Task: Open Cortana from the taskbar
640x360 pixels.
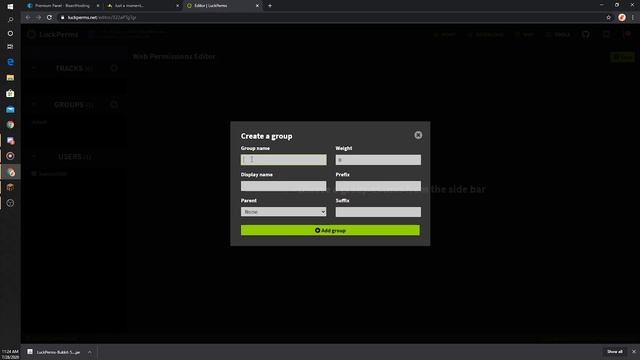Action: 10,33
